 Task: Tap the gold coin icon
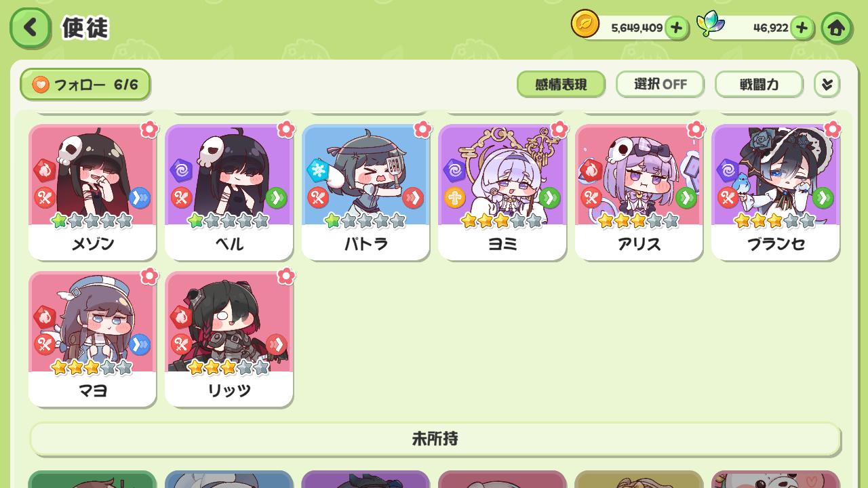(x=585, y=24)
